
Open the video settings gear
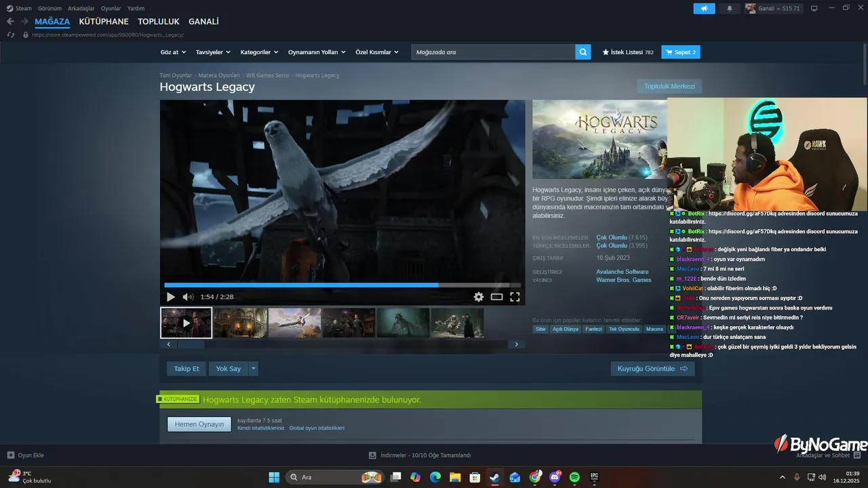pos(479,297)
